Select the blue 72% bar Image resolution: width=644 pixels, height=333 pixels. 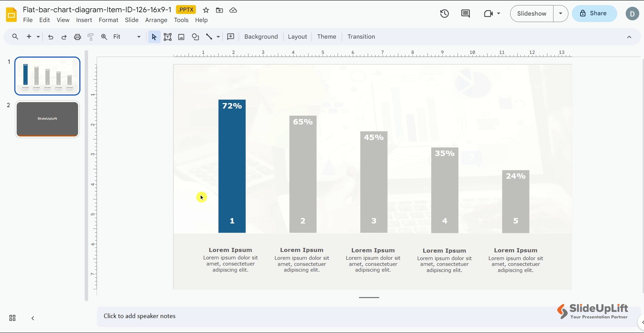point(232,166)
